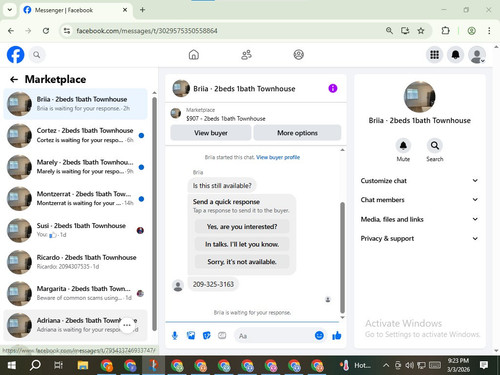
Task: Open the Susi townhouse conversation
Action: (75, 230)
